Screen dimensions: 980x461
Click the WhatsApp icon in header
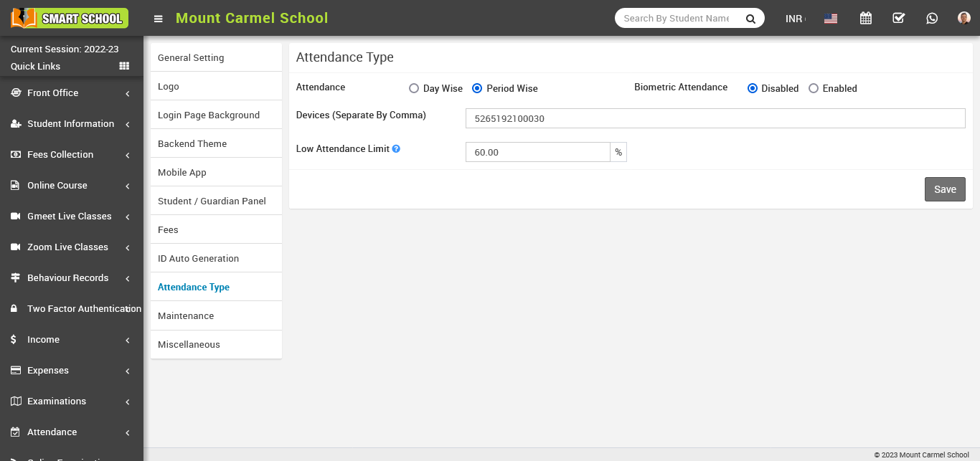[x=931, y=19]
